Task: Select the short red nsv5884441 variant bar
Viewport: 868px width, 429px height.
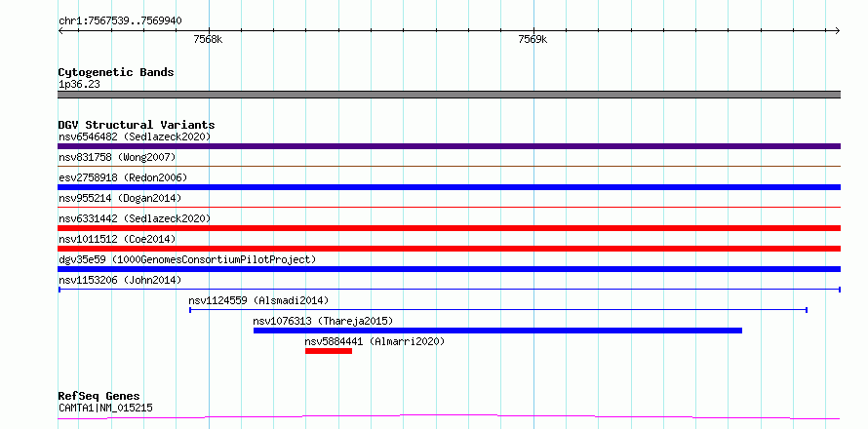Action: (x=329, y=351)
